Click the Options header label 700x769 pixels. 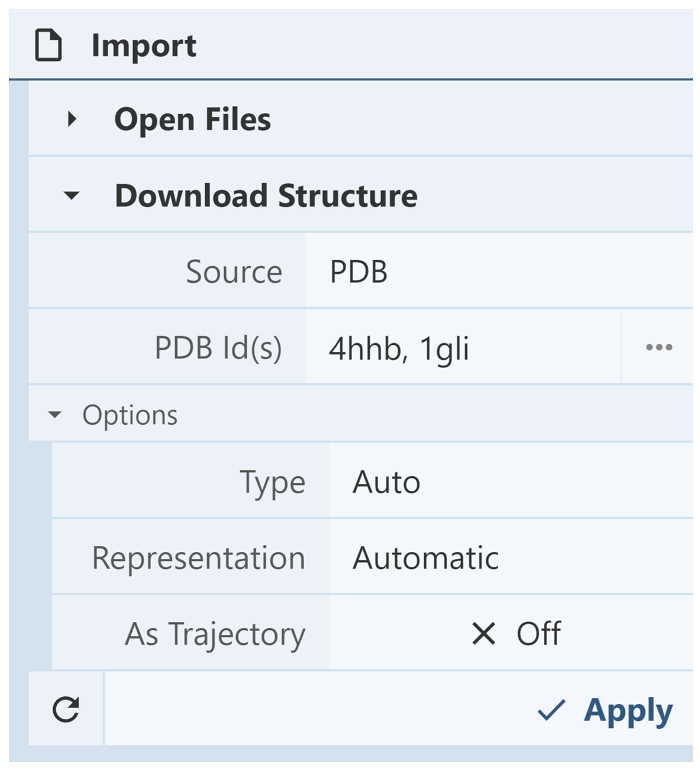tap(130, 415)
